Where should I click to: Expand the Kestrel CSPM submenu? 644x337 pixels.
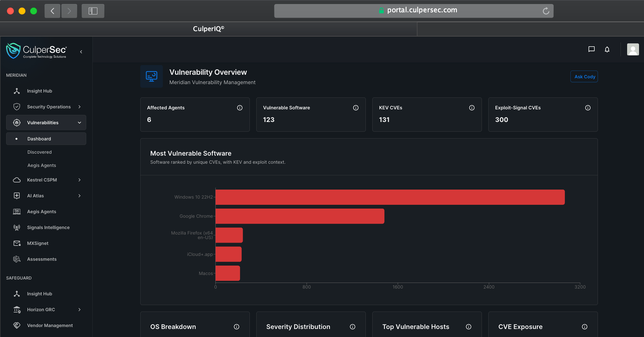(80, 180)
